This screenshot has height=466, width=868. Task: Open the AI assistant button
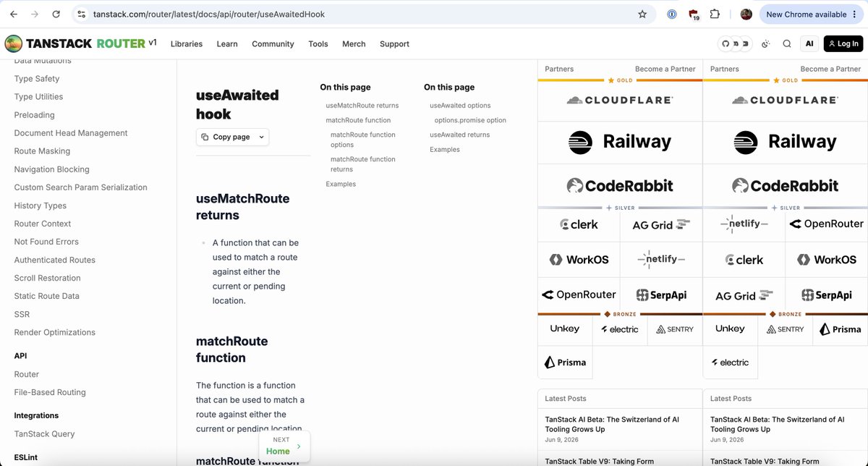[809, 43]
